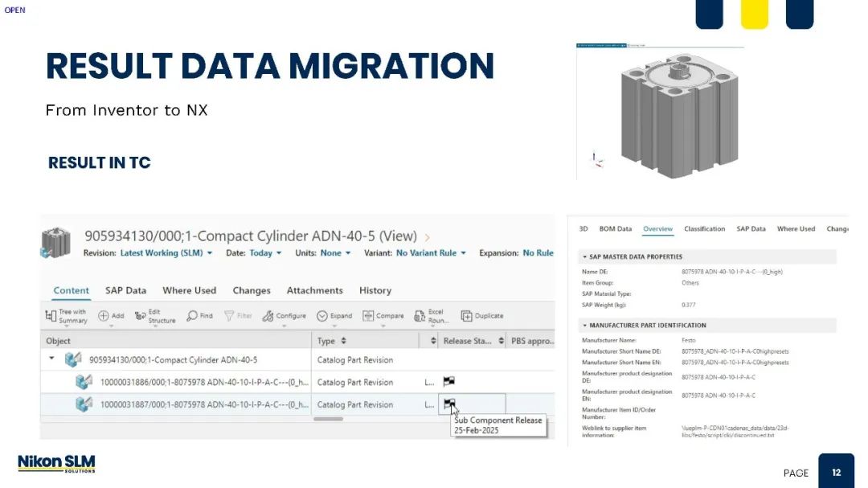Open the Date Today dropdown
This screenshot has width=868, height=488.
point(266,252)
